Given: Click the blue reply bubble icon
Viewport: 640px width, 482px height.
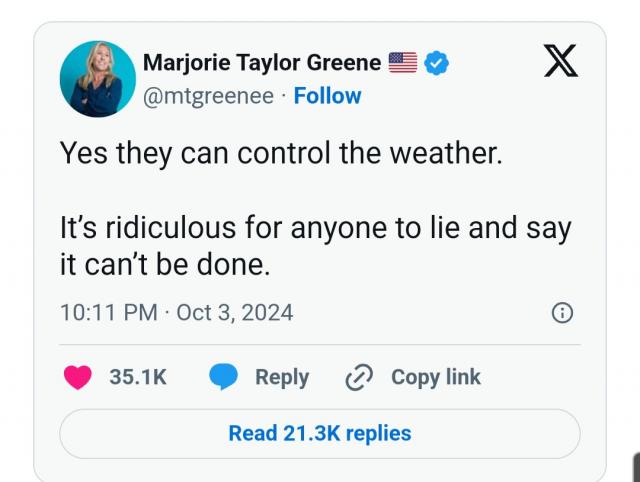Looking at the screenshot, I should click(x=224, y=377).
